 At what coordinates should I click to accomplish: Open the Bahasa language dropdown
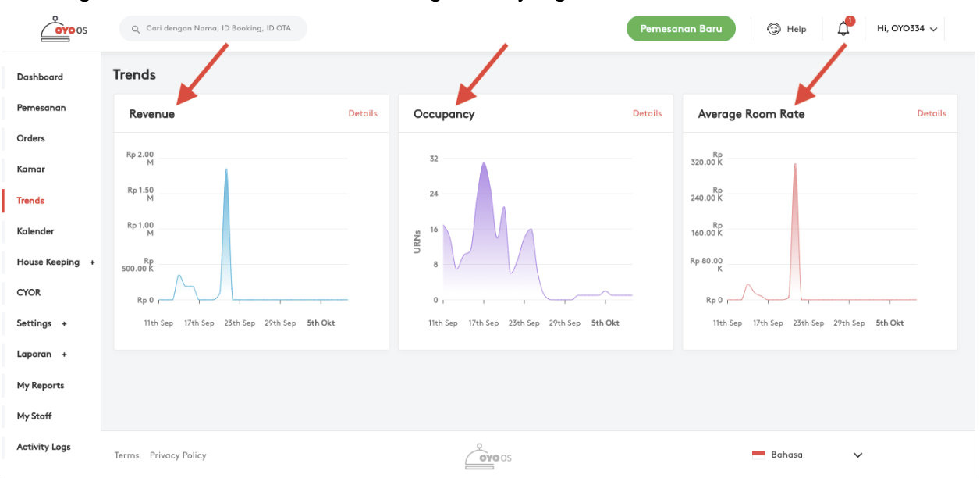pyautogui.click(x=808, y=455)
